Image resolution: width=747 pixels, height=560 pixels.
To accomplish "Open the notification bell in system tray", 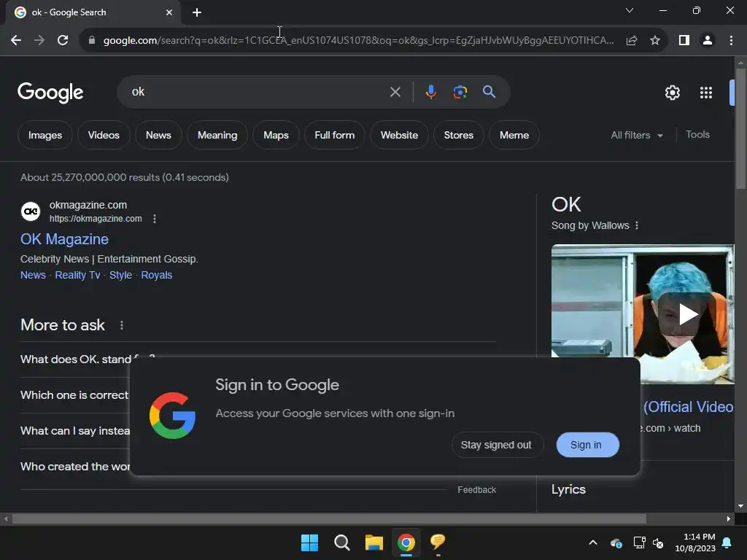I will pyautogui.click(x=727, y=542).
